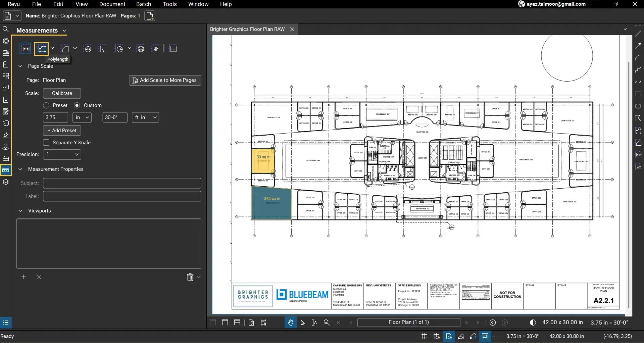Screen dimensions: 644x343
Task: Click the Zoom tool in navigation bar
Action: [327, 323]
